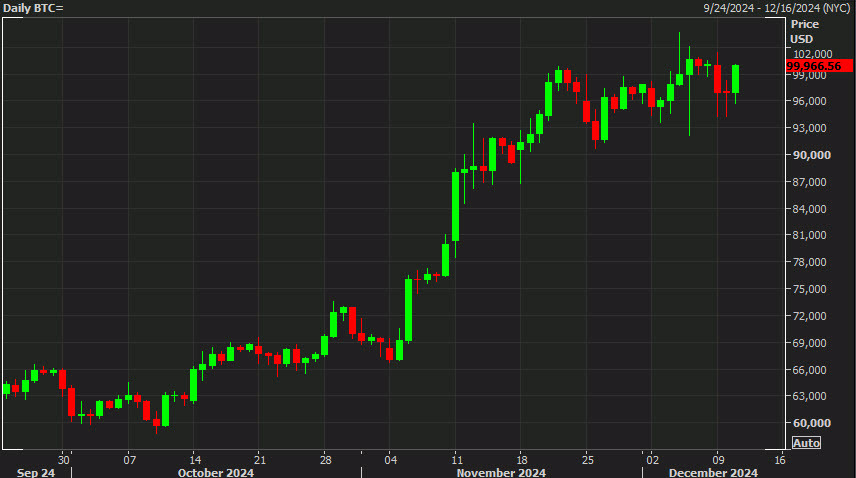
Task: Click the 75,000 price axis label
Action: (x=810, y=289)
